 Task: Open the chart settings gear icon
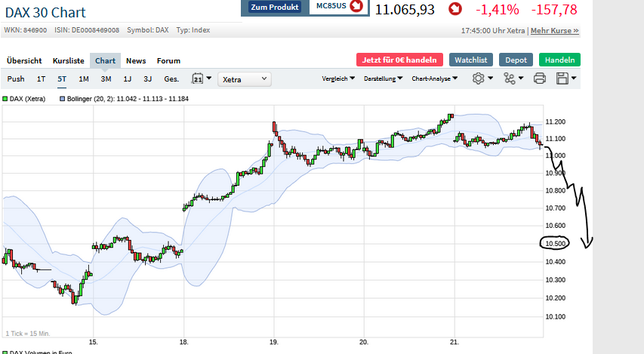tap(479, 78)
